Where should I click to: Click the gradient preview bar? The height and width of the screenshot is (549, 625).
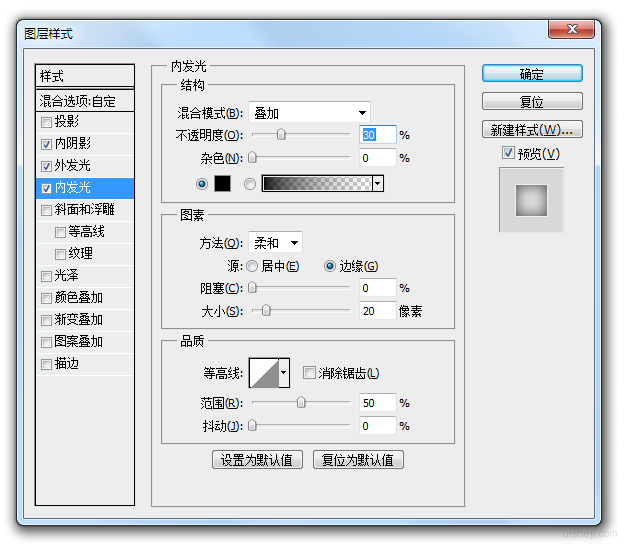317,183
